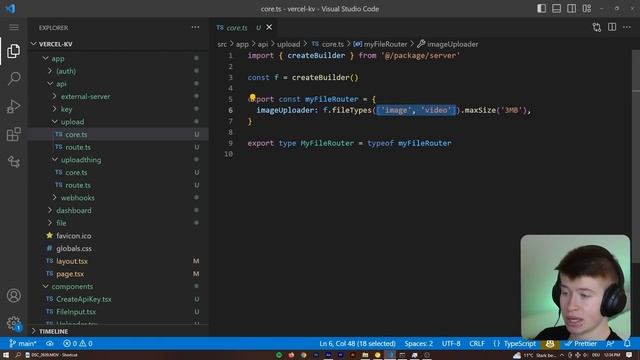Open the hamburger application menu

13,27
